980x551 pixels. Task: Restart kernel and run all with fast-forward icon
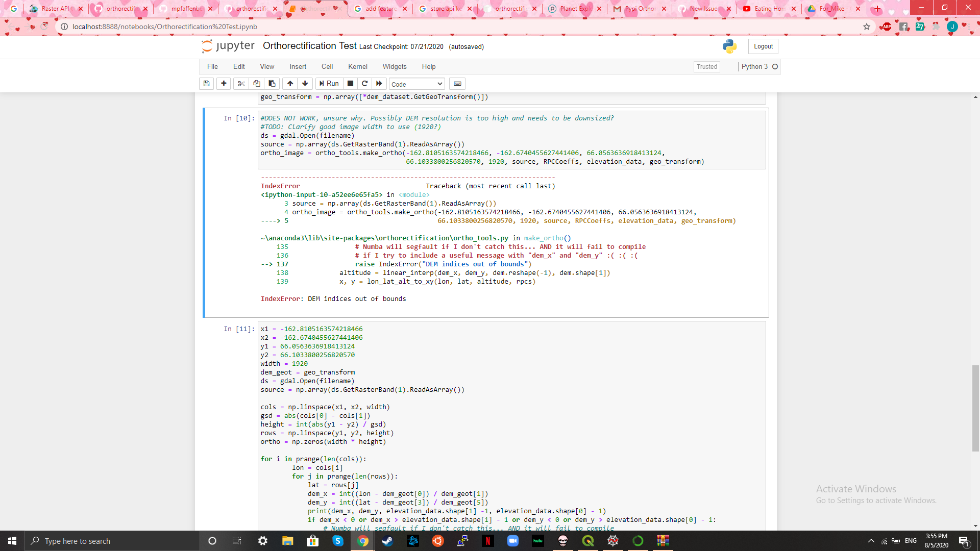(379, 83)
